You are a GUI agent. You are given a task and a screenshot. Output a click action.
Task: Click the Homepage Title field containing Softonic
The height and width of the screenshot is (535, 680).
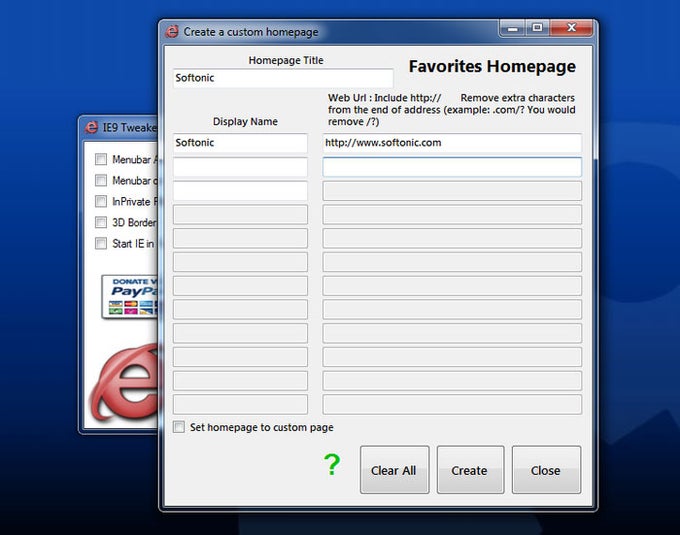click(x=283, y=78)
